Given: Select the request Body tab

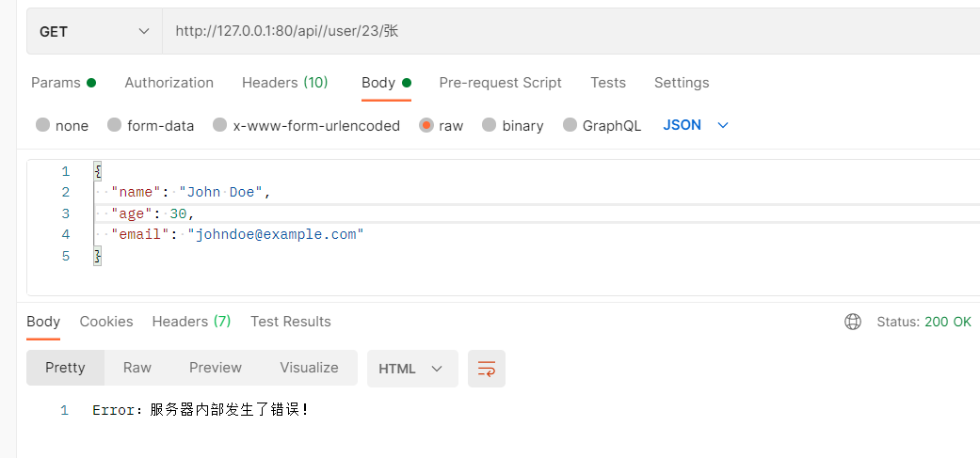Looking at the screenshot, I should click(x=386, y=83).
